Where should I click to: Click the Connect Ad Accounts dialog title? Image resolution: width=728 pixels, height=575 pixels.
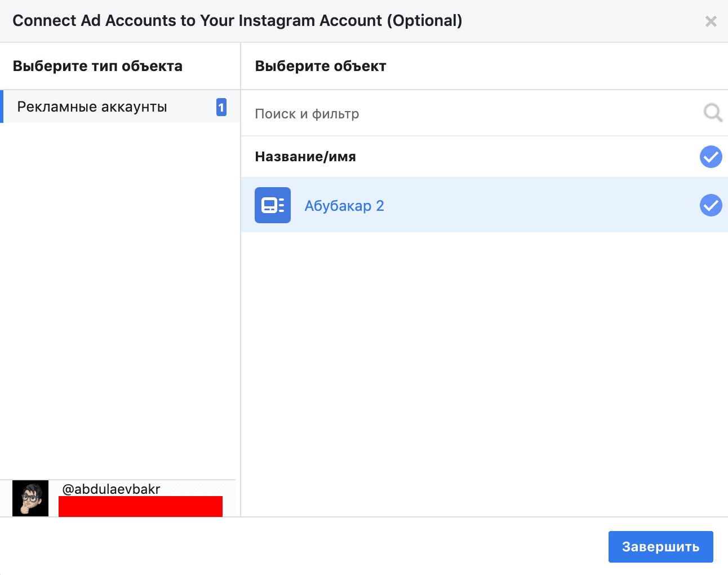(x=237, y=21)
